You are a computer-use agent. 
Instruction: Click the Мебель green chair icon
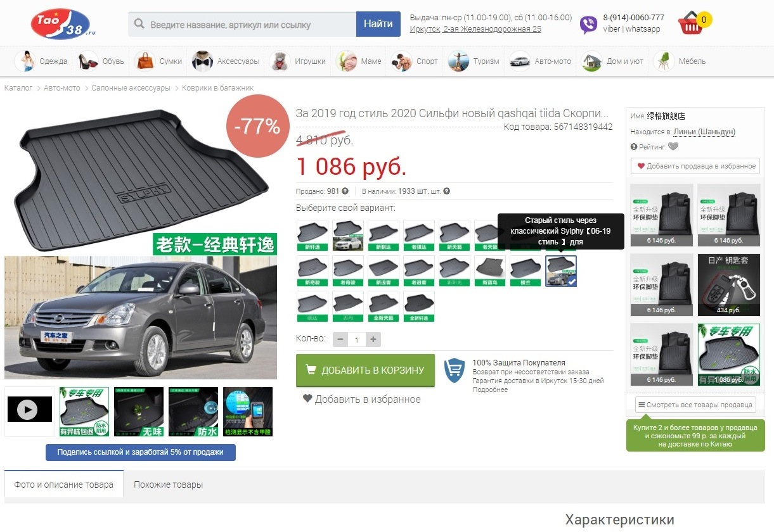pos(664,61)
